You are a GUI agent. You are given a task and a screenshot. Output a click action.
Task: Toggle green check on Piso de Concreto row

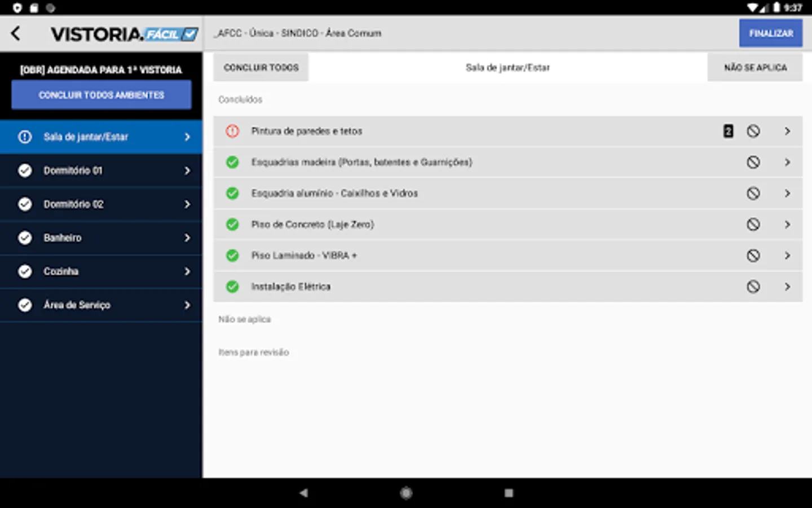coord(232,224)
